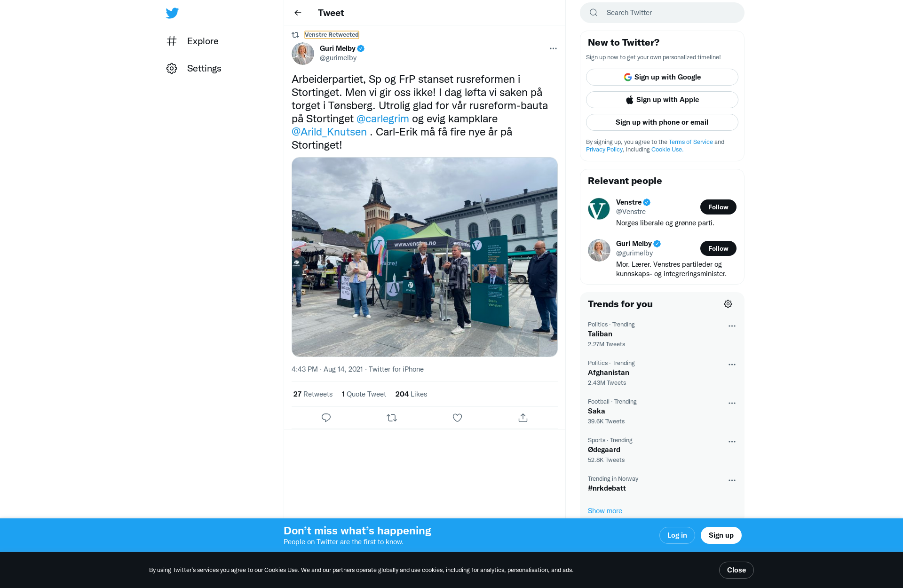Focus the Search Twitter field
Viewport: 903px width, 588px height.
point(662,13)
